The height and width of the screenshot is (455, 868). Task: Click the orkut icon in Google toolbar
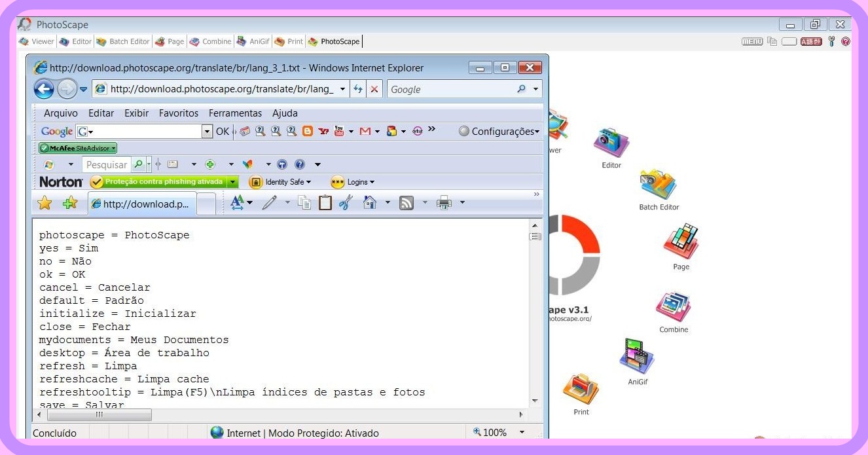pos(418,131)
